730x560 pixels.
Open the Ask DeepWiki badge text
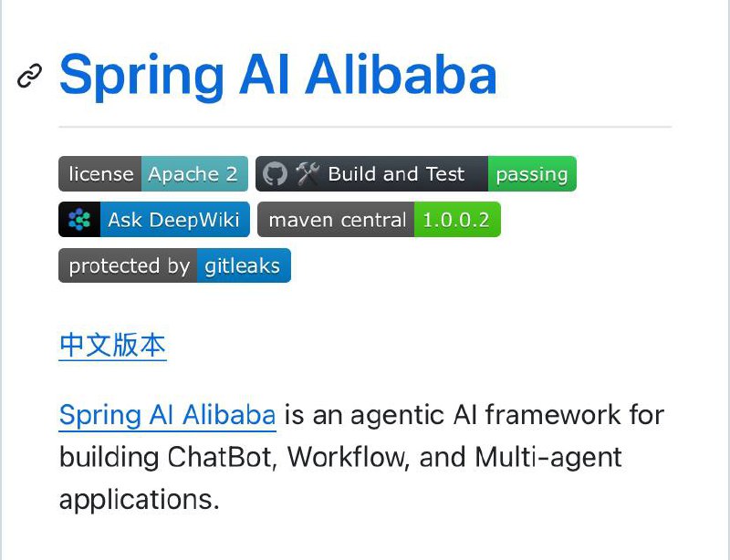(x=173, y=220)
